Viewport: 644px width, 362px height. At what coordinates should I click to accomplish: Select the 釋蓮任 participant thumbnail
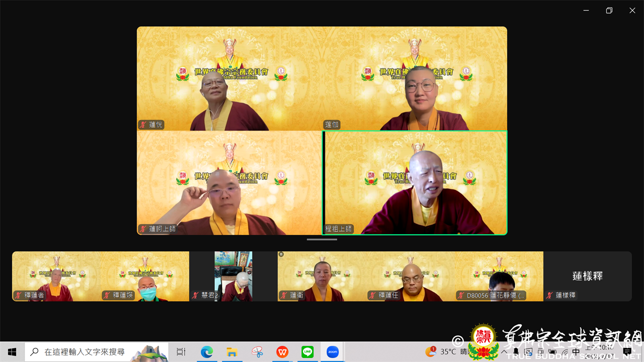pos(411,276)
